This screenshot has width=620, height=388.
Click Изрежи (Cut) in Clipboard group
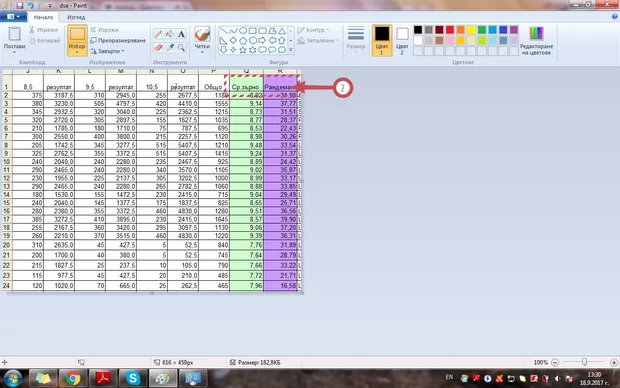[43, 30]
